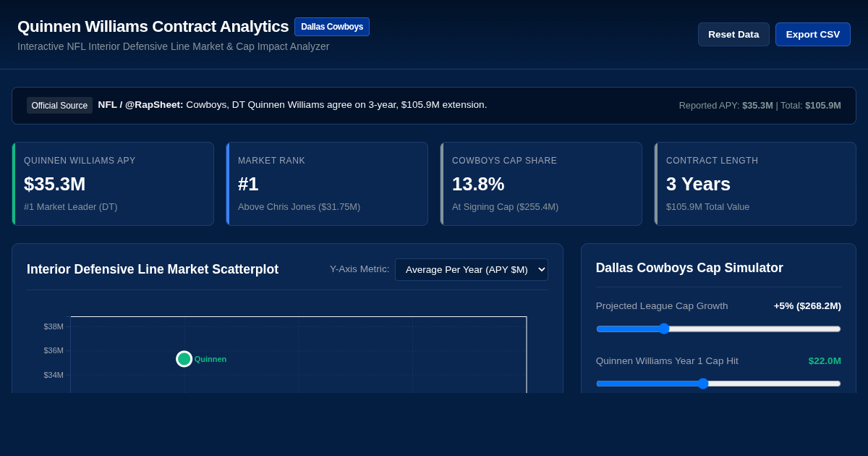Click the Dallas Cowboys team badge
868x456 pixels.
[332, 27]
